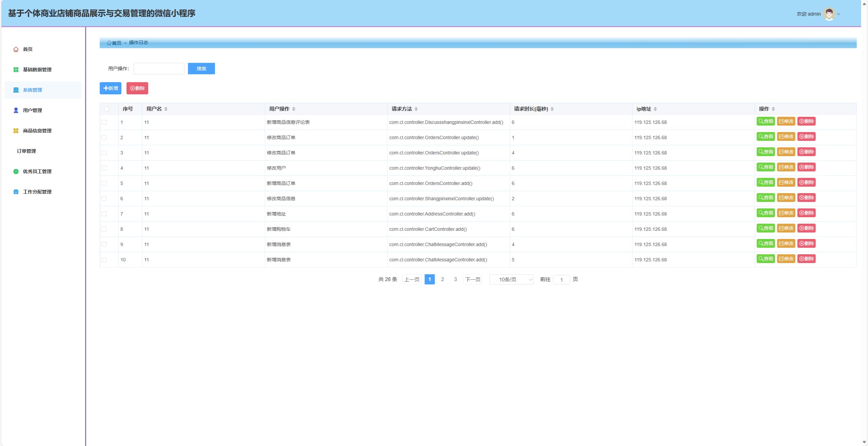
Task: Expand the admin user dropdown arrow
Action: pyautogui.click(x=839, y=14)
